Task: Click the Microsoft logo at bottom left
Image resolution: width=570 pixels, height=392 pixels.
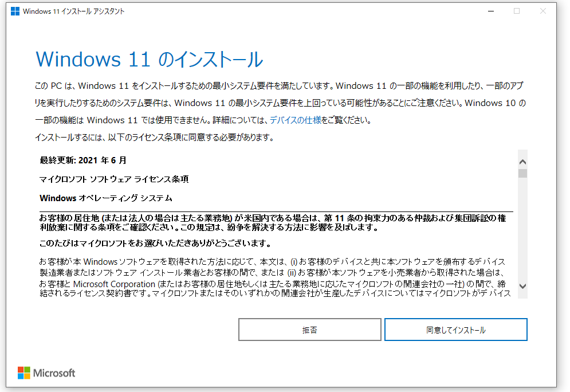Action: pyautogui.click(x=46, y=373)
